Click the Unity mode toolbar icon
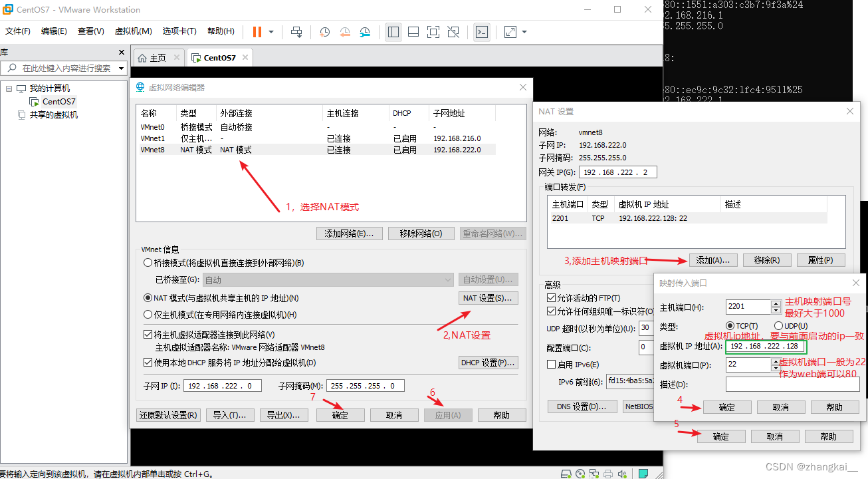 point(453,31)
